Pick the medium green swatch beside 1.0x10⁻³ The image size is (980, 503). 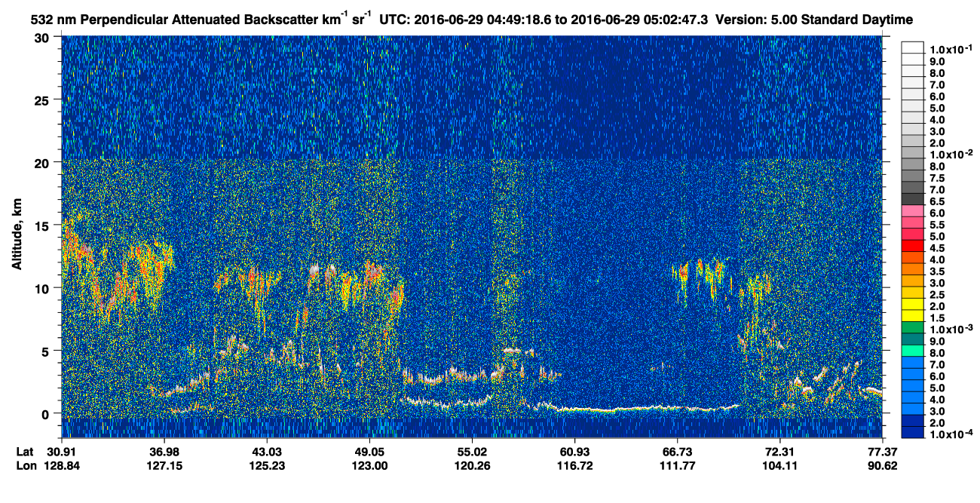click(x=912, y=327)
